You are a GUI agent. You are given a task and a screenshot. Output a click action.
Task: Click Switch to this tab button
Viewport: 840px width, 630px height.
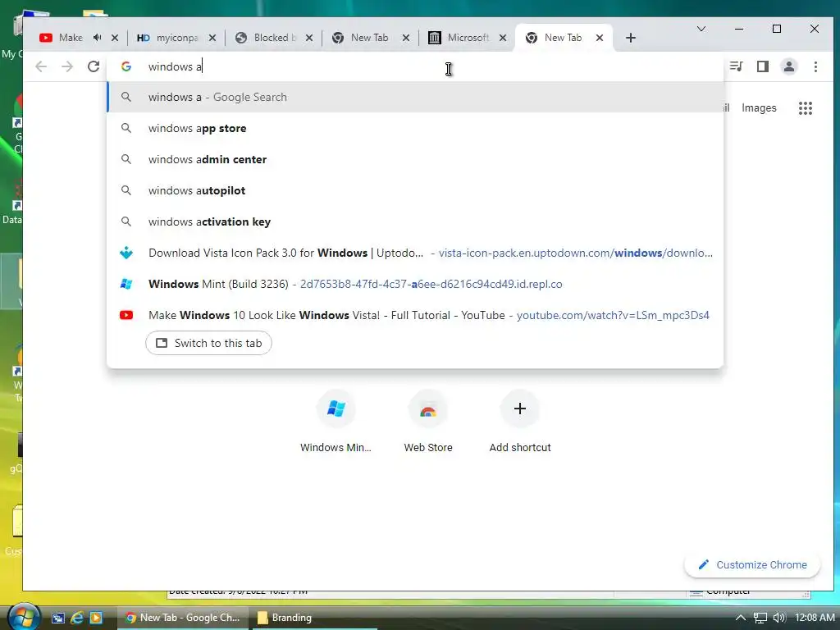pyautogui.click(x=208, y=343)
